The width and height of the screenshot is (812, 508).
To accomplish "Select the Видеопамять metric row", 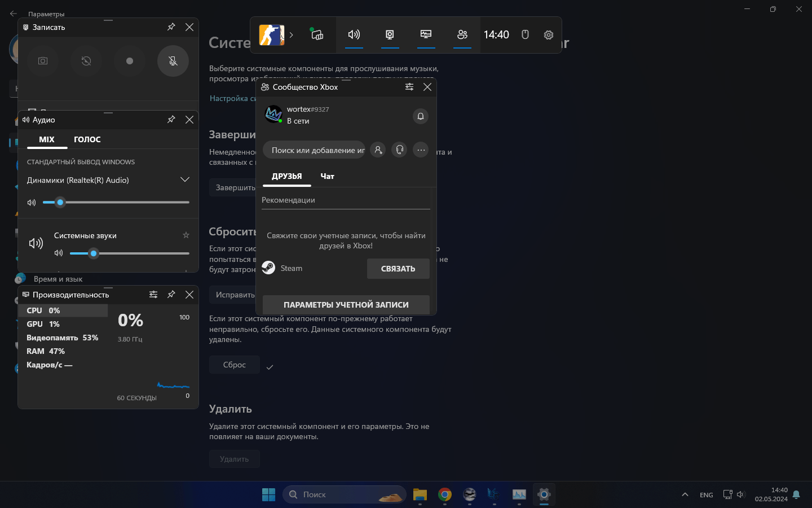I will click(x=63, y=338).
